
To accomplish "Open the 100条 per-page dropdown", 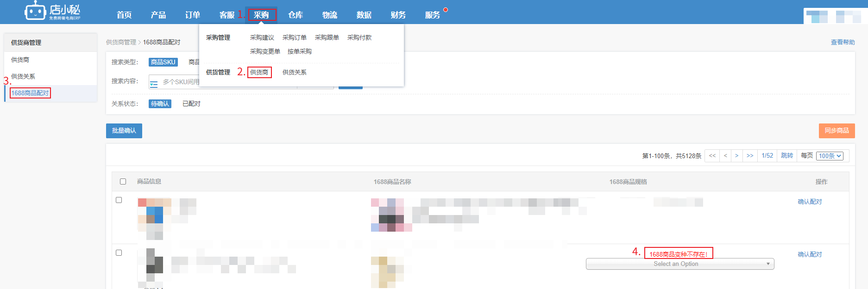I will click(830, 156).
